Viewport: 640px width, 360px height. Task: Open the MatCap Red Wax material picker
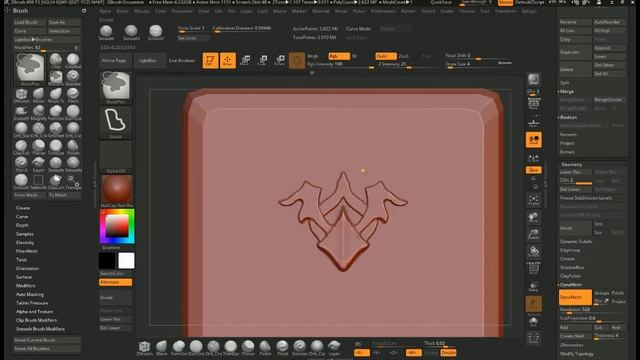(117, 191)
